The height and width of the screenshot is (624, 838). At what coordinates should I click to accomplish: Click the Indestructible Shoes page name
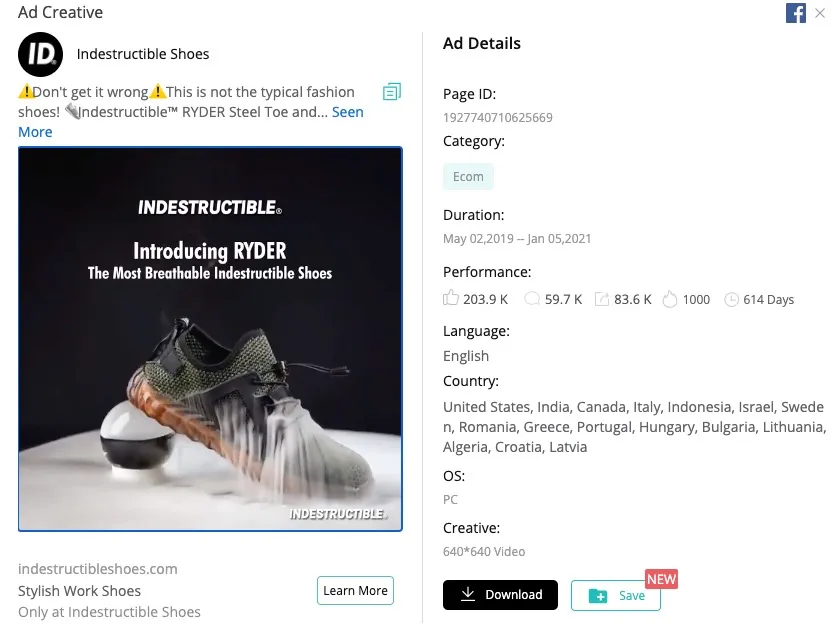(x=143, y=54)
